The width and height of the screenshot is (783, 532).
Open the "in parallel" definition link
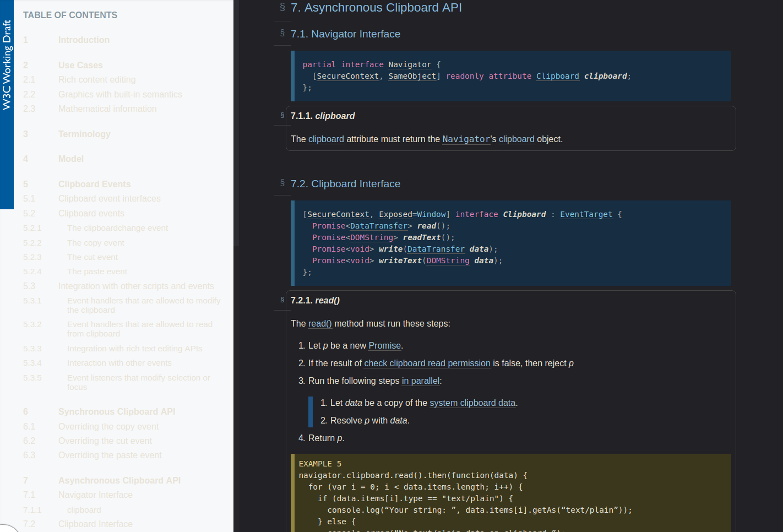tap(421, 381)
